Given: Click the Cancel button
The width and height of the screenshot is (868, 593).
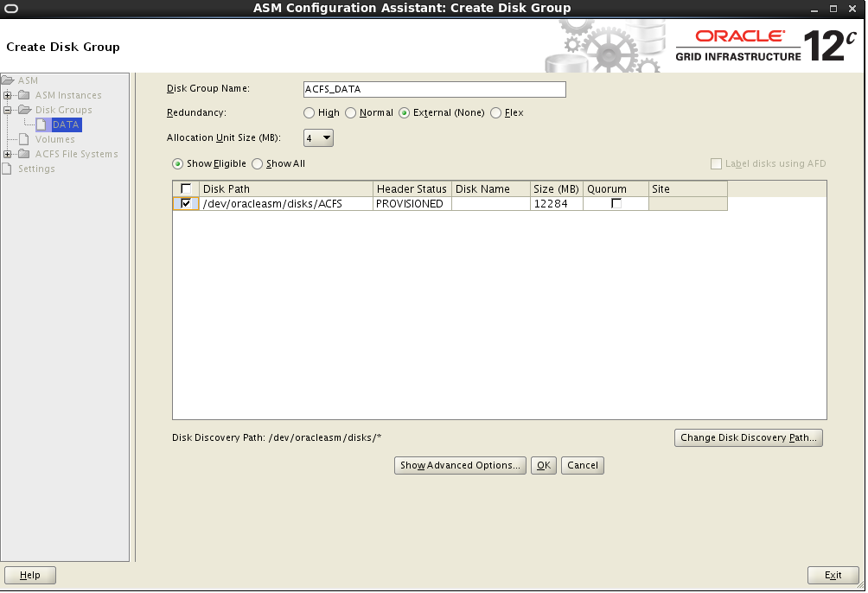Looking at the screenshot, I should tap(583, 466).
